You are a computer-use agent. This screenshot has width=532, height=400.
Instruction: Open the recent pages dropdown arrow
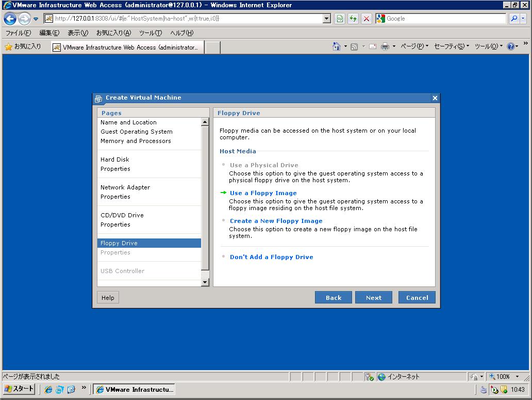tap(36, 19)
